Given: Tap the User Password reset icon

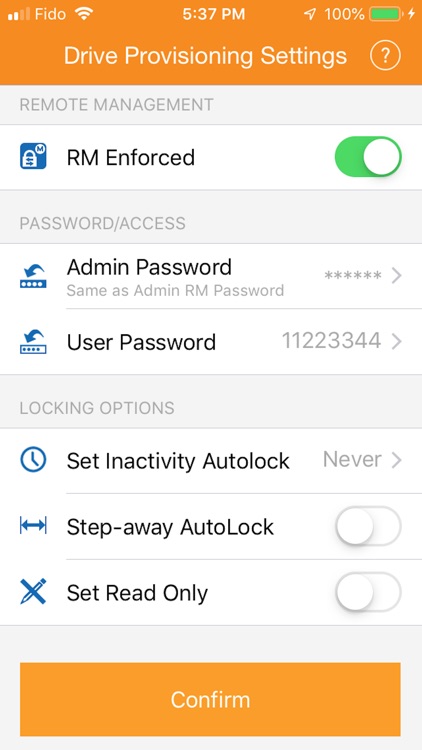Looking at the screenshot, I should pyautogui.click(x=33, y=342).
